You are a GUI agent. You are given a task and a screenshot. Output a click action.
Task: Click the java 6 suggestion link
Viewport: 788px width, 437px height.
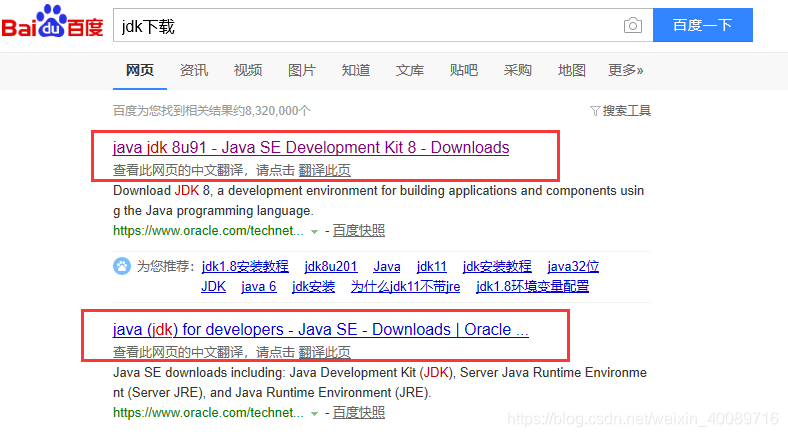pos(259,286)
